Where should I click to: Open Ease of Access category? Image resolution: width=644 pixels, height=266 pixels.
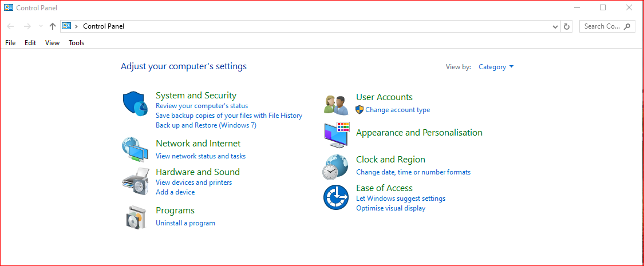click(384, 188)
